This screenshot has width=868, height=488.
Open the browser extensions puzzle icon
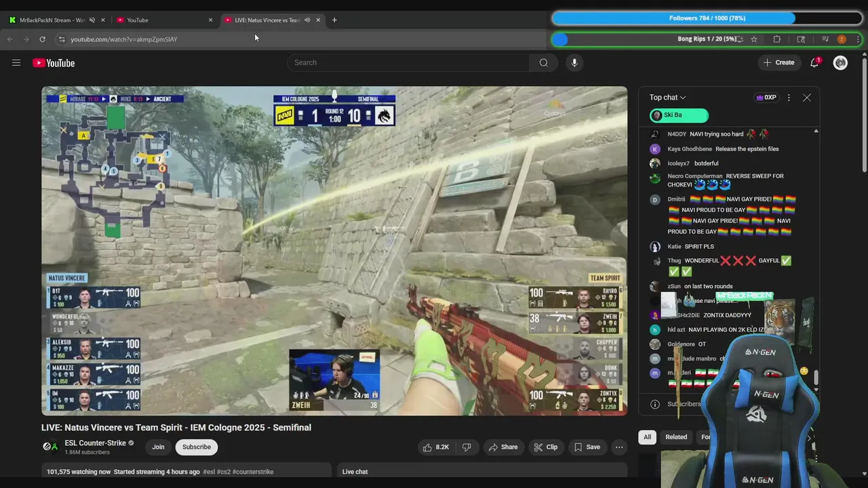[777, 39]
